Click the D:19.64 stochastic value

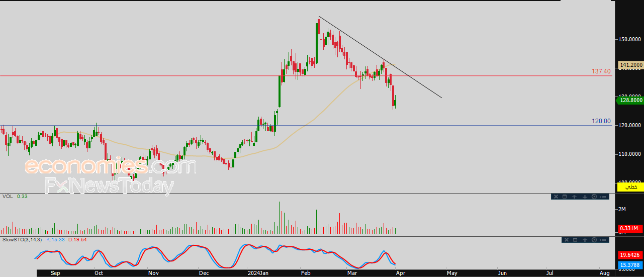77,240
